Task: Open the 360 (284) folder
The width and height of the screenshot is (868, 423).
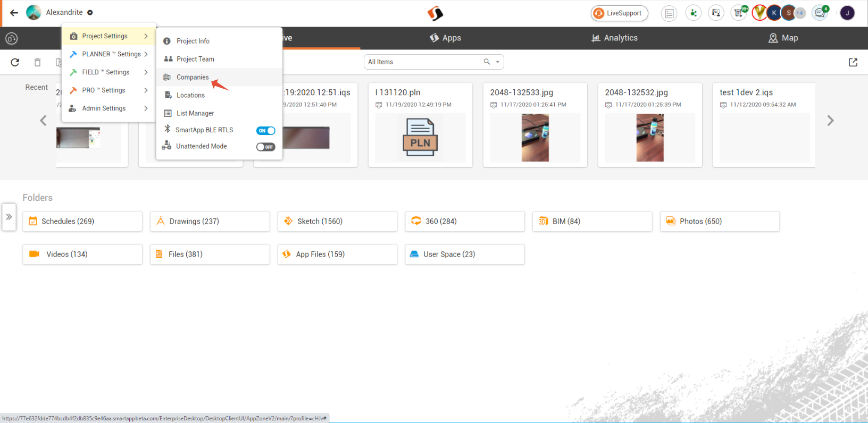Action: [465, 221]
